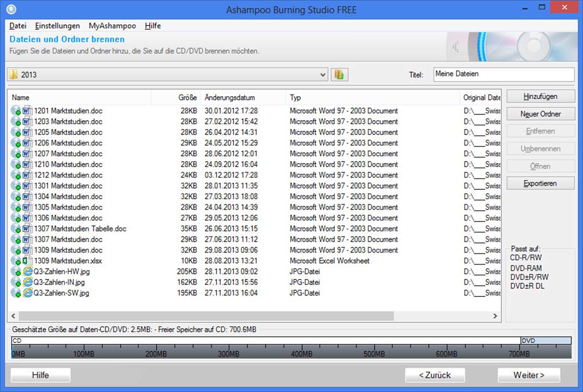The image size is (583, 392).
Task: Select the file name 1206 Marktstudien.doc
Action: [68, 143]
